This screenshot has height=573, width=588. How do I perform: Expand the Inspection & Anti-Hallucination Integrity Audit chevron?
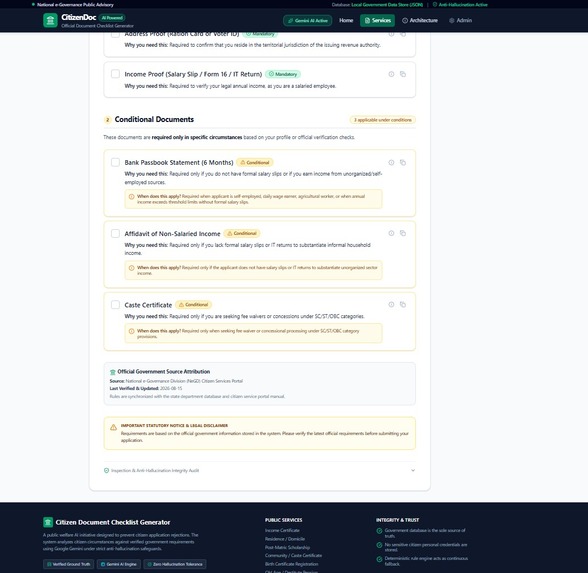pos(413,470)
